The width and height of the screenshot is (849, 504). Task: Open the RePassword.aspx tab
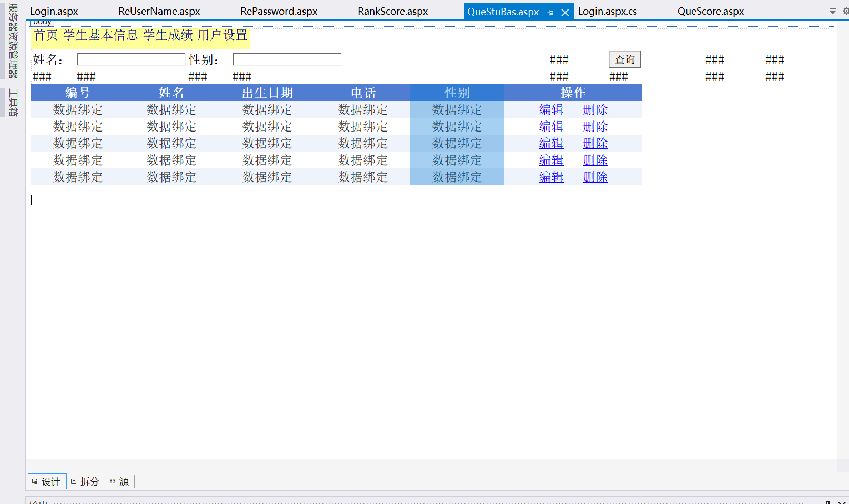279,11
